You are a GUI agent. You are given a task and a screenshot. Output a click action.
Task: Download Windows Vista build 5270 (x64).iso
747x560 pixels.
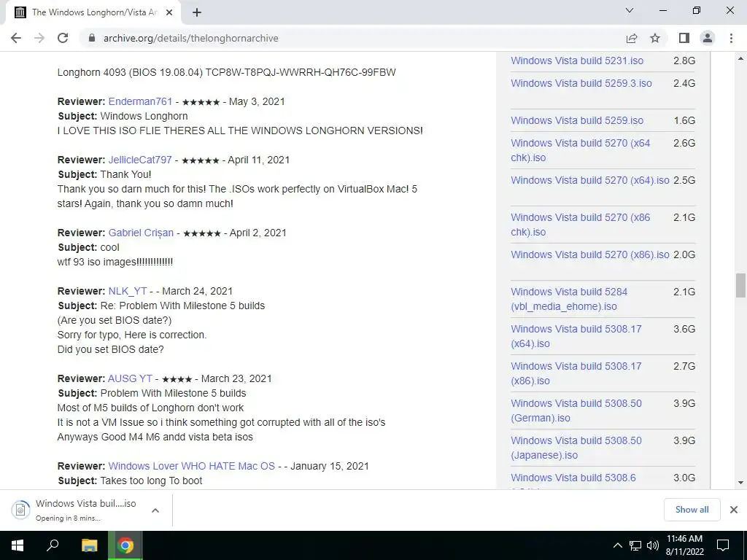[589, 180]
